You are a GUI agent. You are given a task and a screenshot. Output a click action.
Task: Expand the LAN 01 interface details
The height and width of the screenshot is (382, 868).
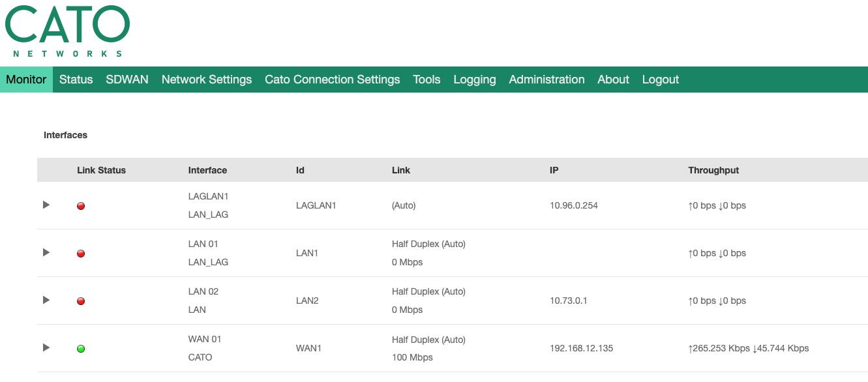(x=46, y=252)
